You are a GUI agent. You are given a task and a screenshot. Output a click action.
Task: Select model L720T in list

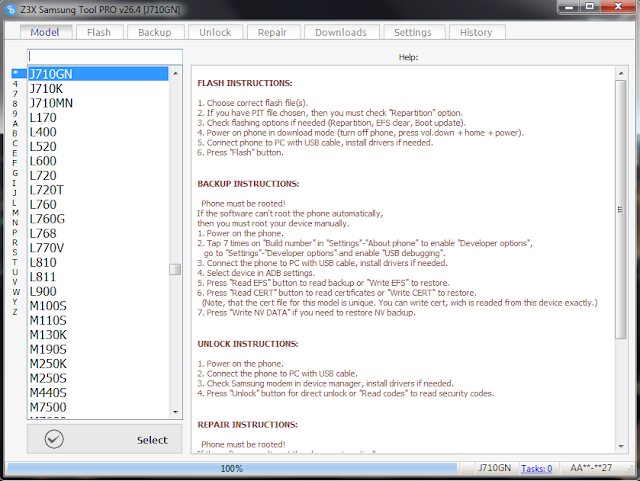(98, 190)
